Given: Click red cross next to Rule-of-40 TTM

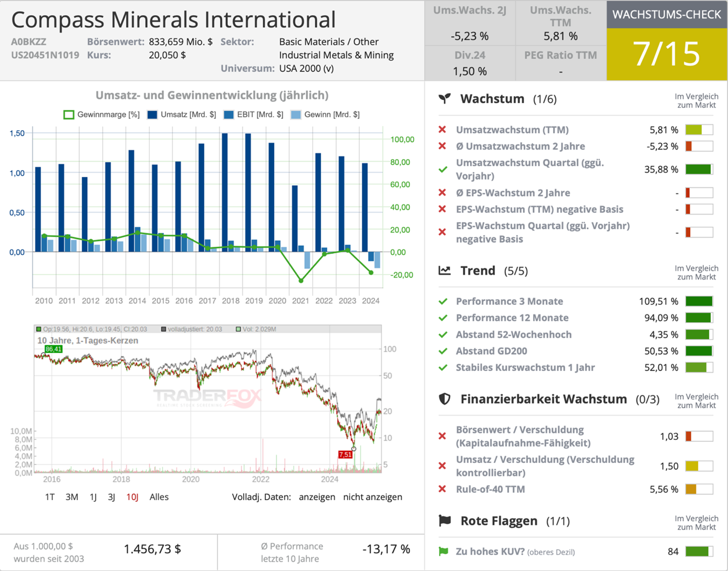Looking at the screenshot, I should [x=442, y=489].
